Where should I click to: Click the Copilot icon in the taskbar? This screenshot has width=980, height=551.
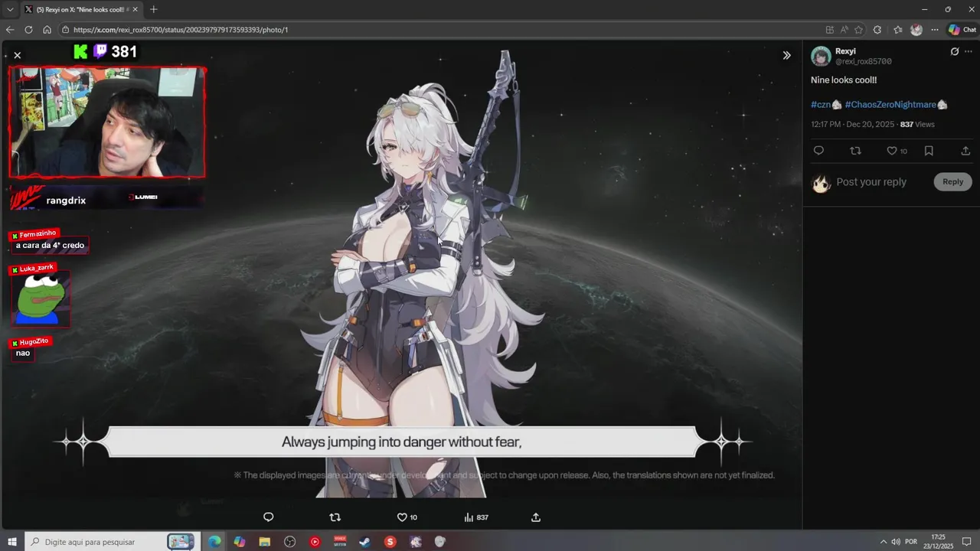(240, 542)
